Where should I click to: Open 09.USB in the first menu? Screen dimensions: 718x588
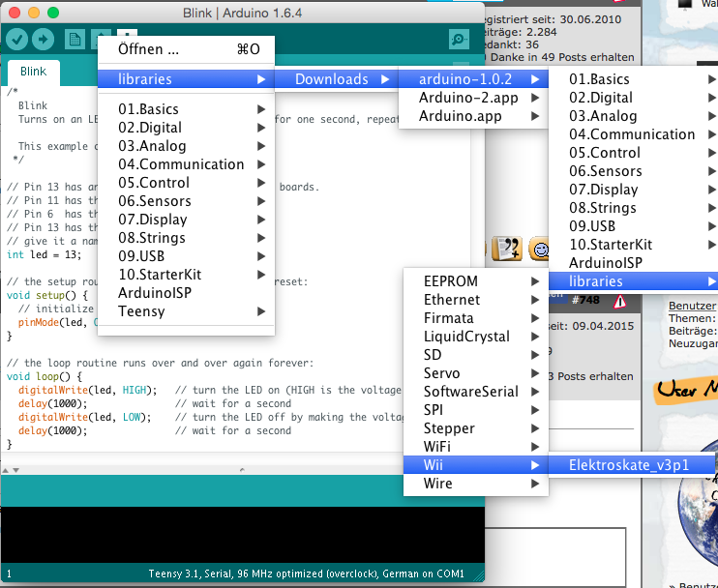187,255
